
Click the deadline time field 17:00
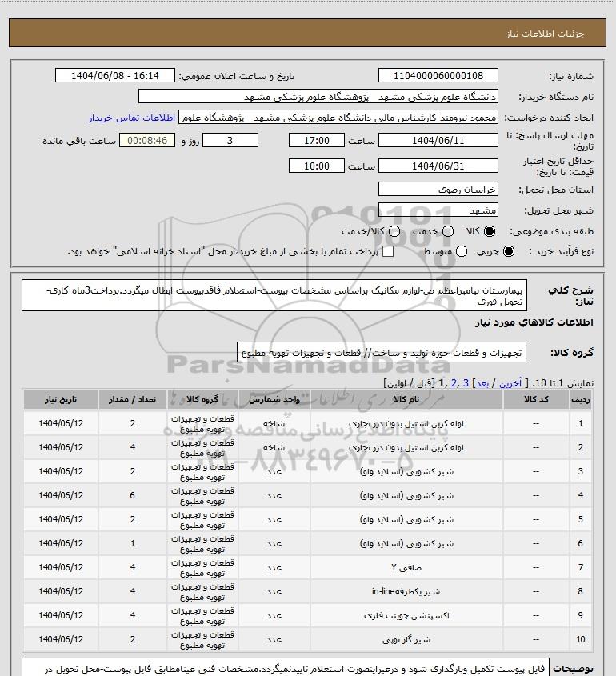coord(317,140)
